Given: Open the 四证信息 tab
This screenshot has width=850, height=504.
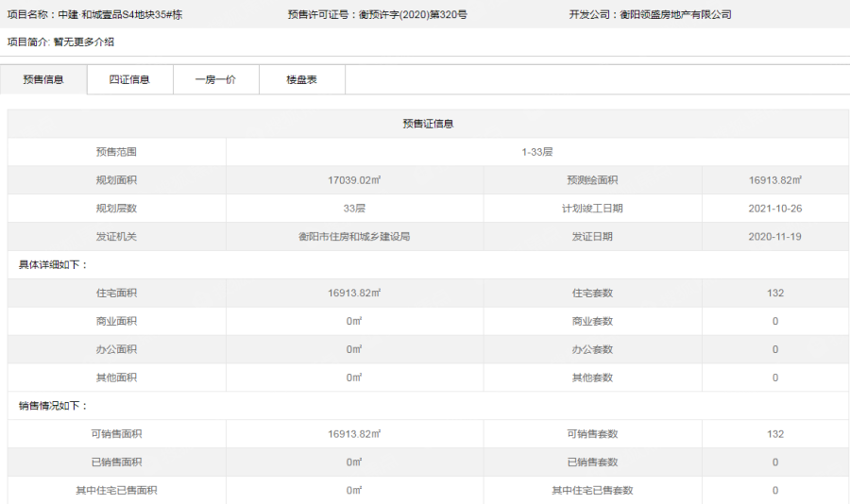Looking at the screenshot, I should click(x=129, y=80).
